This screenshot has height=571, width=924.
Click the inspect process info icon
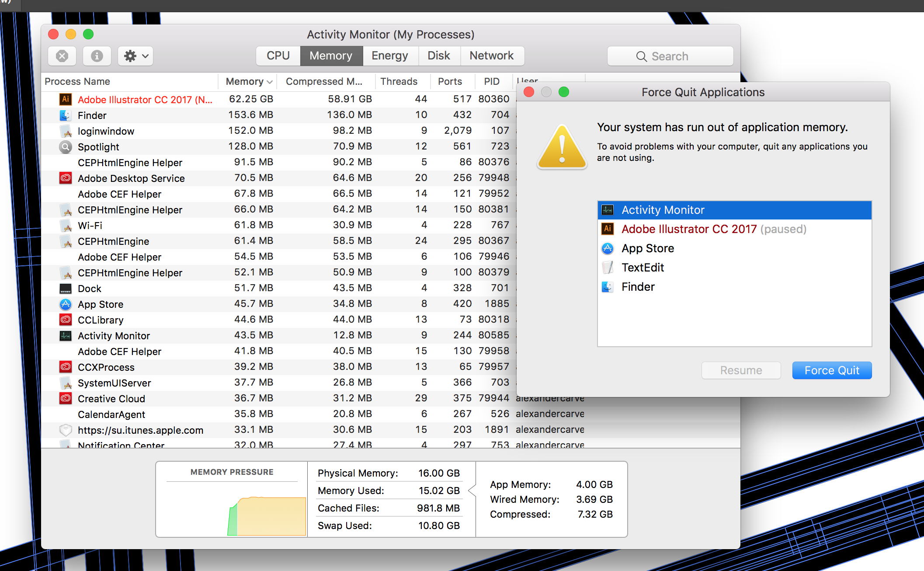point(97,56)
